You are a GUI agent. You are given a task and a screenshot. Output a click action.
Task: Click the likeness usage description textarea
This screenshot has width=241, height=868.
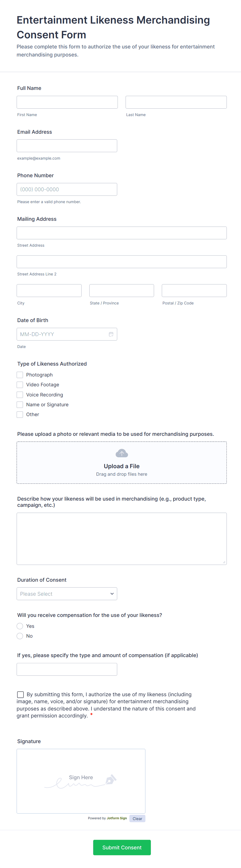(x=122, y=538)
